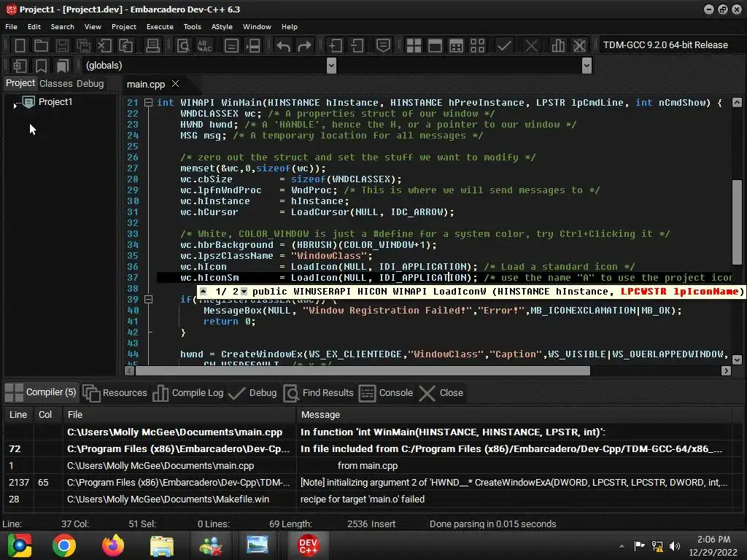
Task: Click the previous overload arrow in tooltip
Action: [204, 292]
